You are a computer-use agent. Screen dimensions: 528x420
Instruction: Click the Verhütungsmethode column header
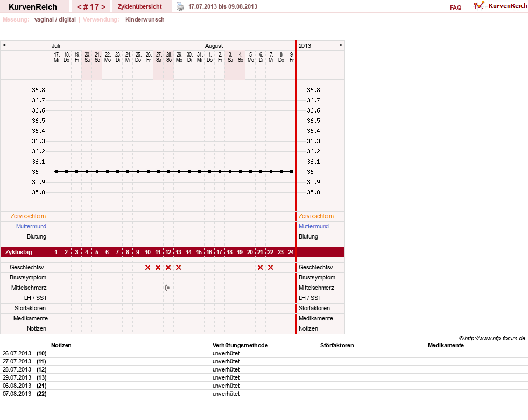[240, 345]
